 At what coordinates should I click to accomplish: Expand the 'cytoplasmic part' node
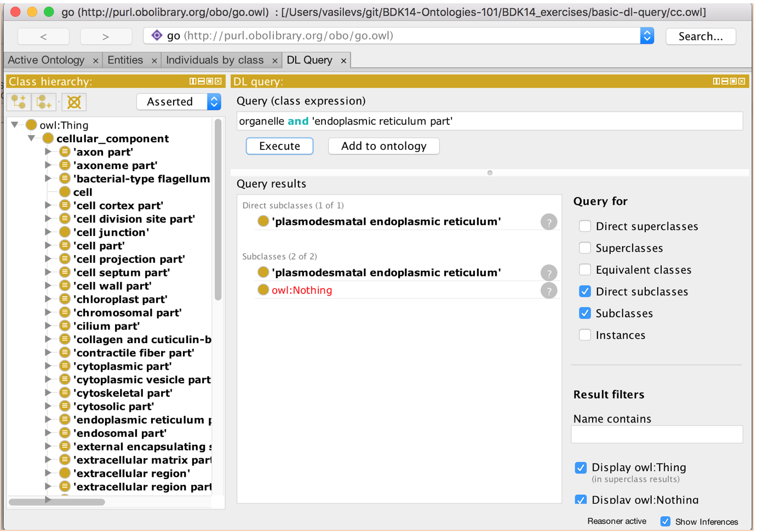point(48,366)
